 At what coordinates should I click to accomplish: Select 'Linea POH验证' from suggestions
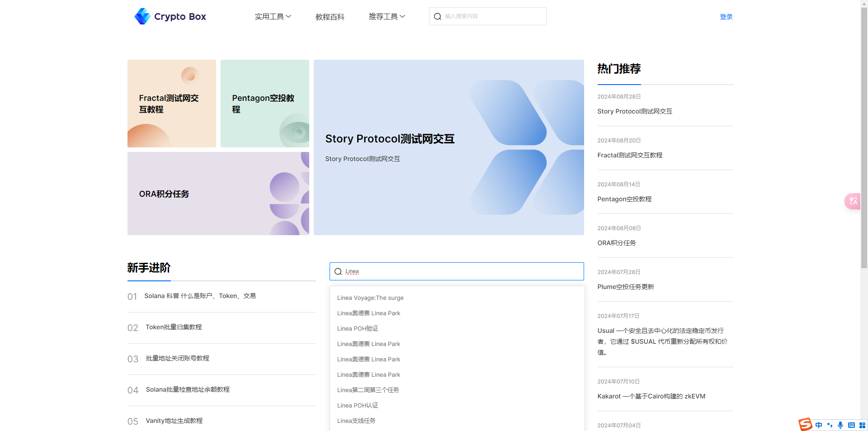pos(358,329)
